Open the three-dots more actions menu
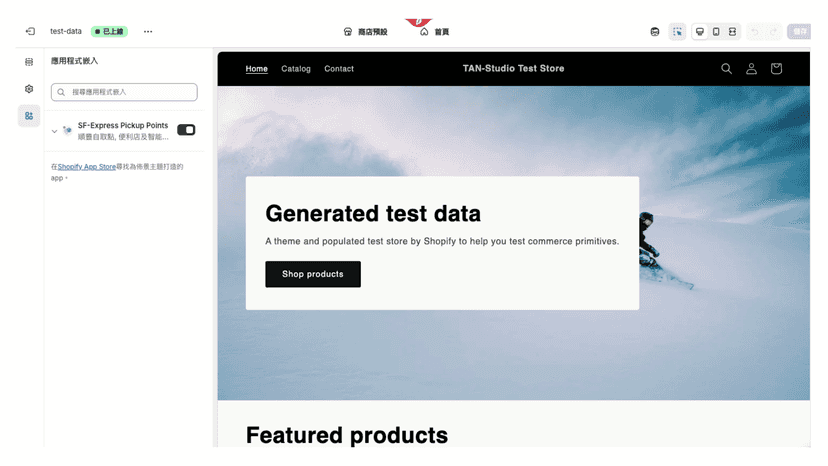 [x=148, y=32]
